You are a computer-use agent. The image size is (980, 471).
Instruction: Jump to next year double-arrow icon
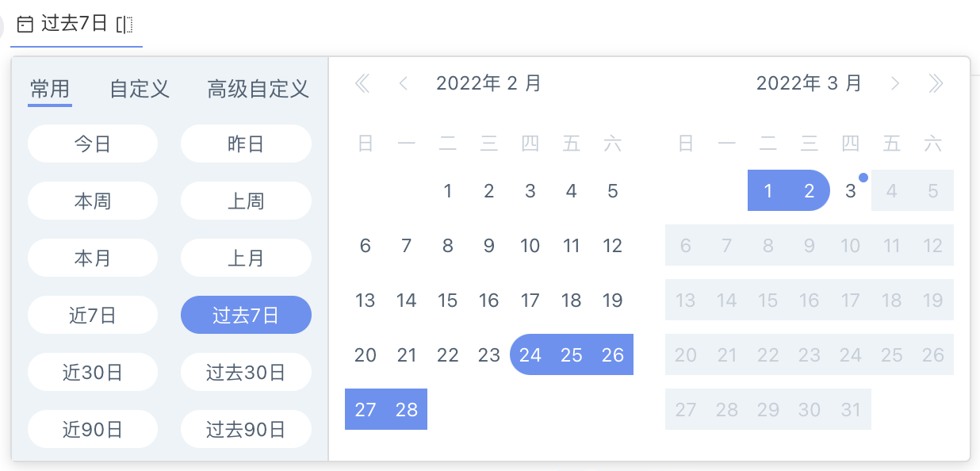coord(936,83)
